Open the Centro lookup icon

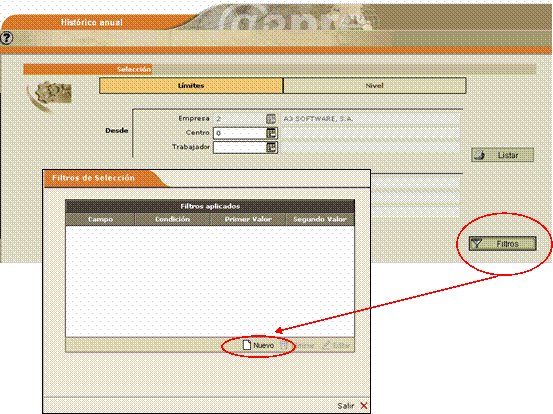pos(271,133)
